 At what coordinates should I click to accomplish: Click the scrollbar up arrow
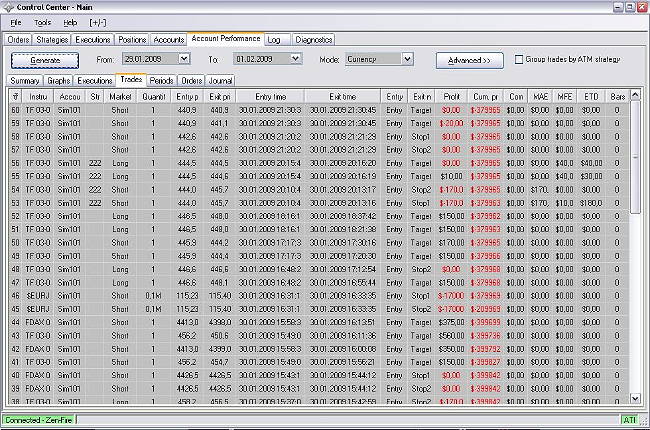636,95
